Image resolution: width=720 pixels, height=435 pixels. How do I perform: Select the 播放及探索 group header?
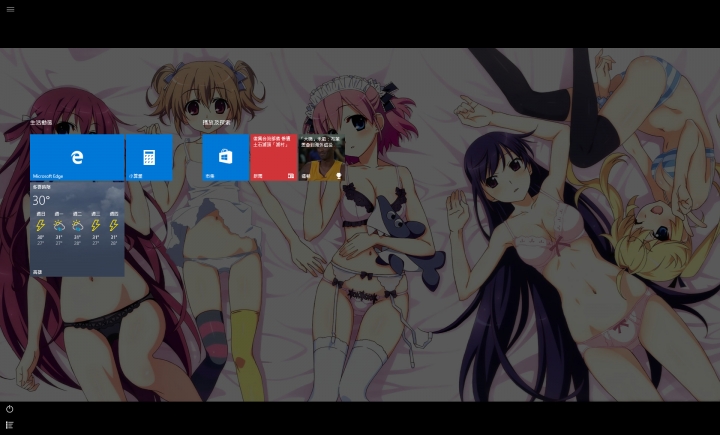217,123
